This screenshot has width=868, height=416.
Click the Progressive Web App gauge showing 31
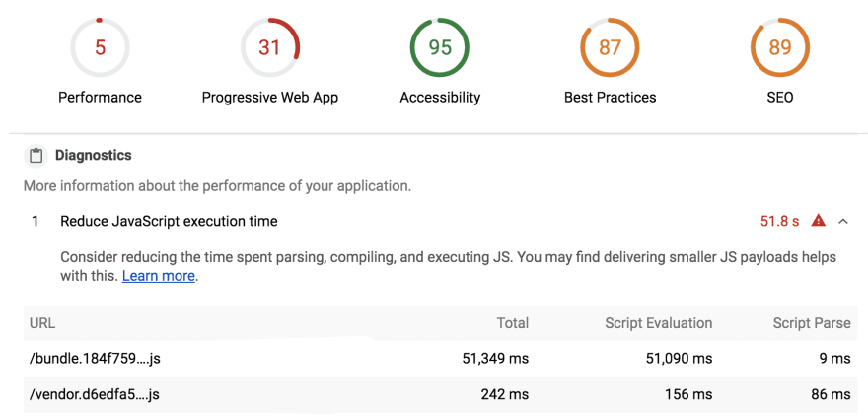coord(269,47)
